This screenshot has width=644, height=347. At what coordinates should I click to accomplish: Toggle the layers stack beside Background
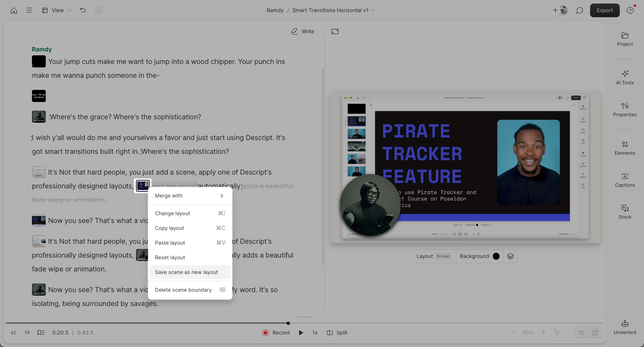(510, 256)
